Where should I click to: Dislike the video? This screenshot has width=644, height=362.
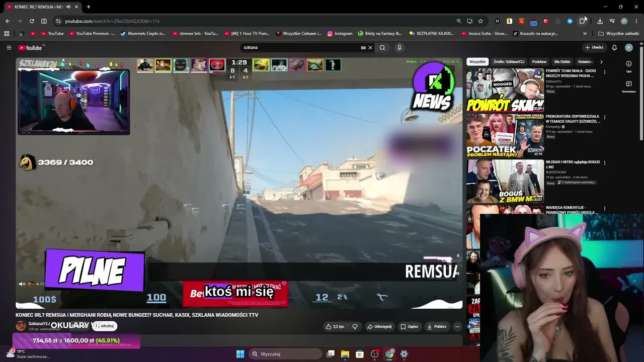355,327
